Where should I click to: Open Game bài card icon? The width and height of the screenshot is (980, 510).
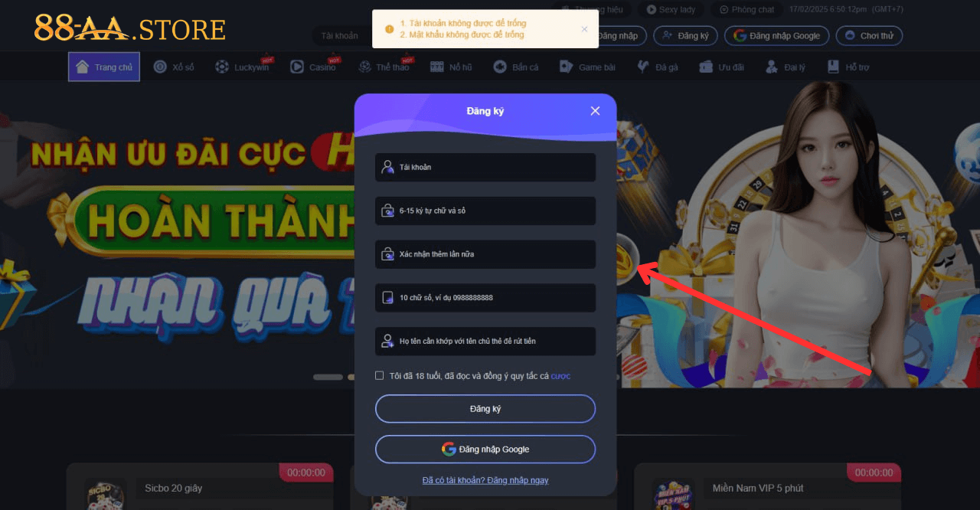tap(566, 67)
